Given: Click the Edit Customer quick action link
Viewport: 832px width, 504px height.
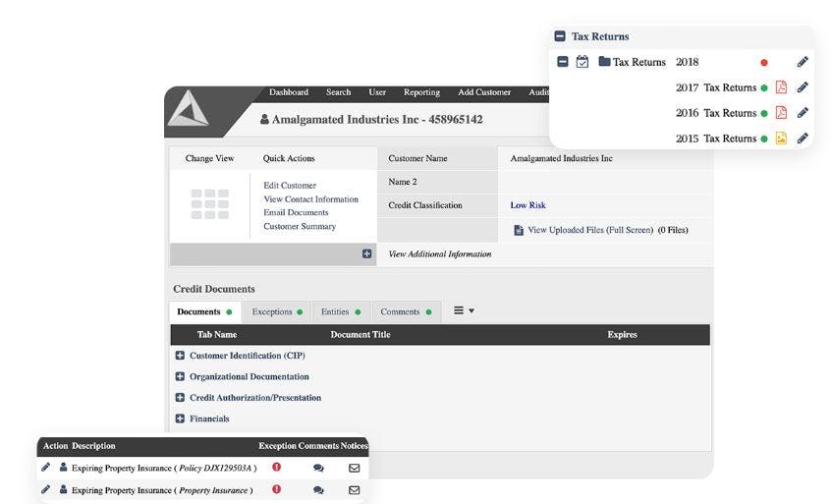Looking at the screenshot, I should (290, 185).
